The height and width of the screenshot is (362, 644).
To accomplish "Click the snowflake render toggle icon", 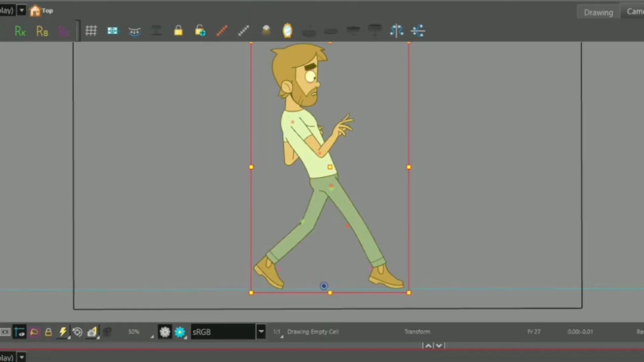I will tap(180, 332).
